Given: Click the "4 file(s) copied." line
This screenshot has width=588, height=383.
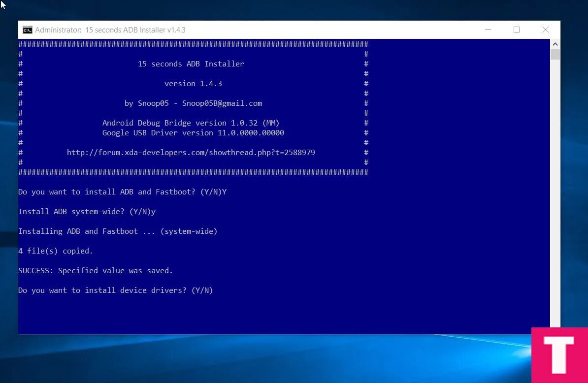Looking at the screenshot, I should click(x=56, y=251).
